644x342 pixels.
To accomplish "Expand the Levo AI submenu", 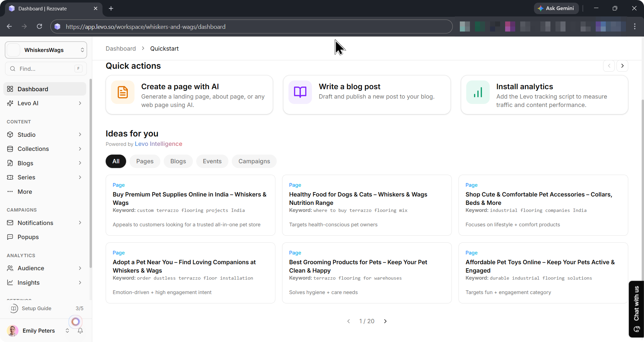I will click(80, 103).
